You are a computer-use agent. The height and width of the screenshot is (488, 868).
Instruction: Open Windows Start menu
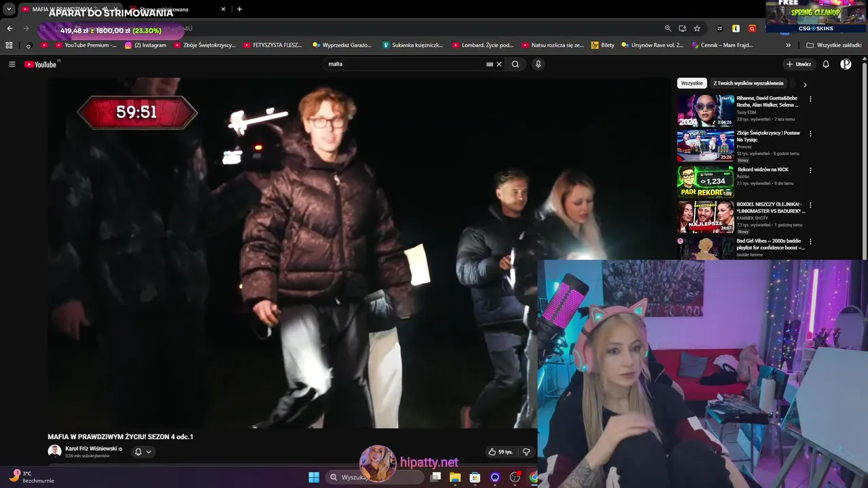314,477
